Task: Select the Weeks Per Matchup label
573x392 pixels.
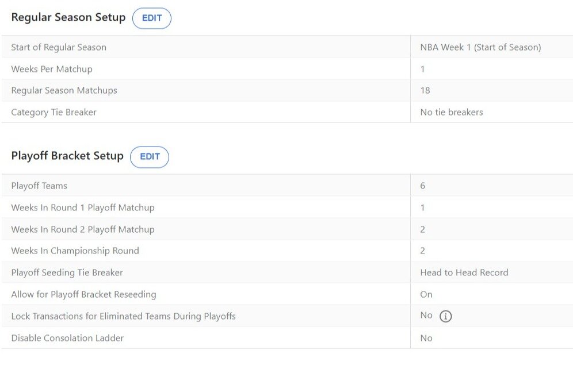Action: (52, 69)
